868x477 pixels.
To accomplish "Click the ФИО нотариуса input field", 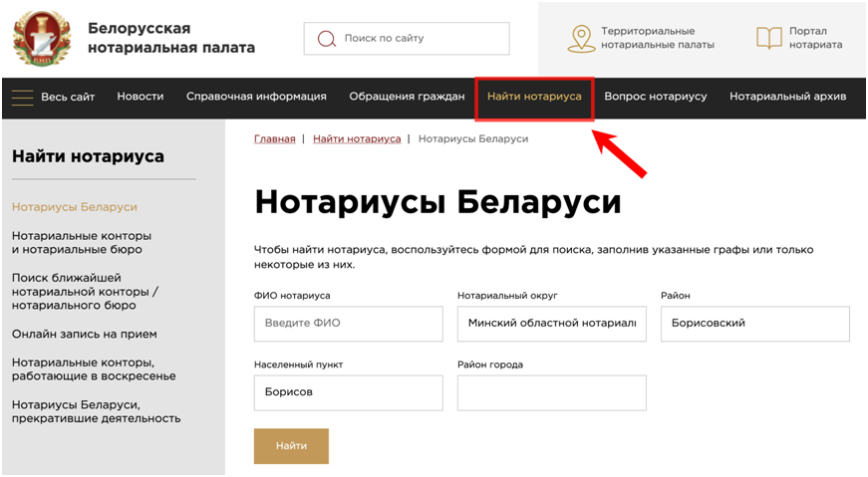I will [x=348, y=324].
